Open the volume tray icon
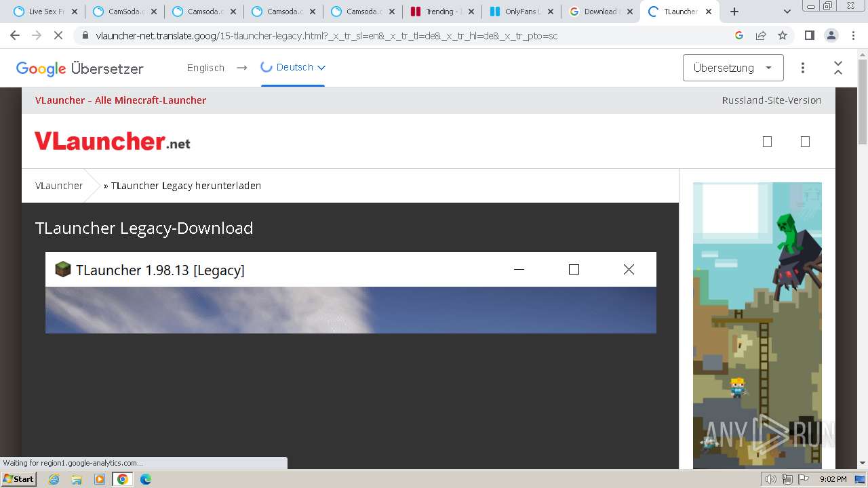The width and height of the screenshot is (868, 488). 772,479
